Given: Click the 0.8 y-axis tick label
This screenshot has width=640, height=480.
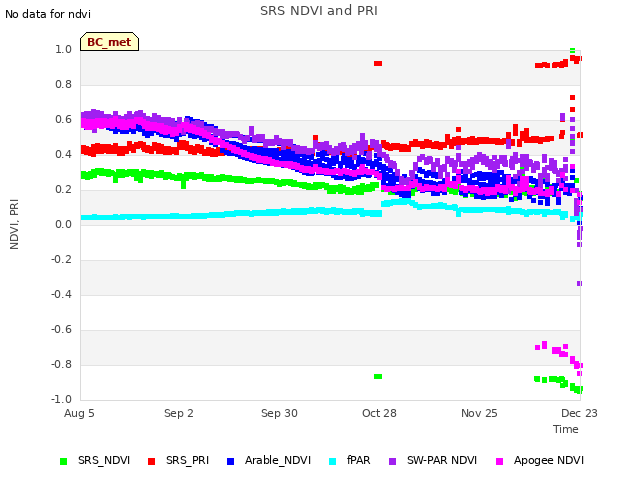Looking at the screenshot, I should pos(63,84).
